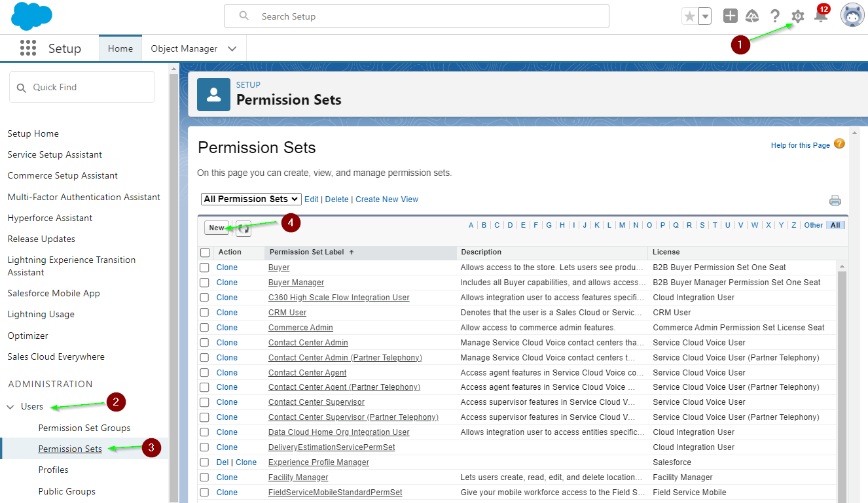Open Permission Set Groups

(x=84, y=428)
